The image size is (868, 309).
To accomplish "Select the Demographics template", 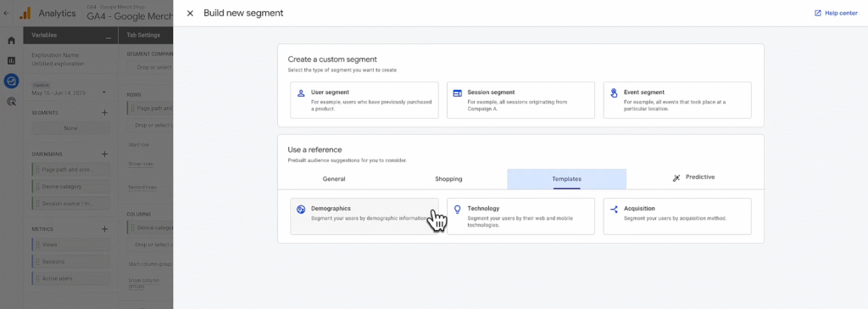I will [x=364, y=216].
